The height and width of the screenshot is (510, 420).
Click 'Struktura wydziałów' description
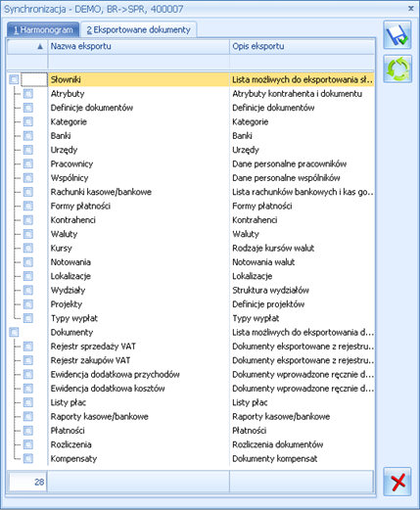270,290
